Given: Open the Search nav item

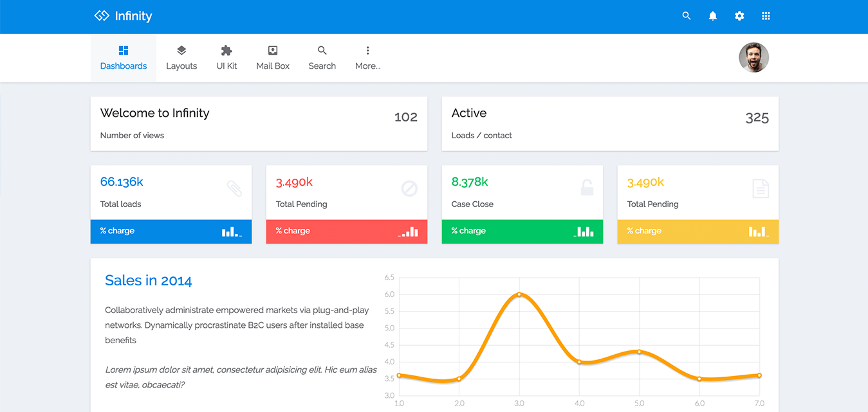Looking at the screenshot, I should 322,58.
